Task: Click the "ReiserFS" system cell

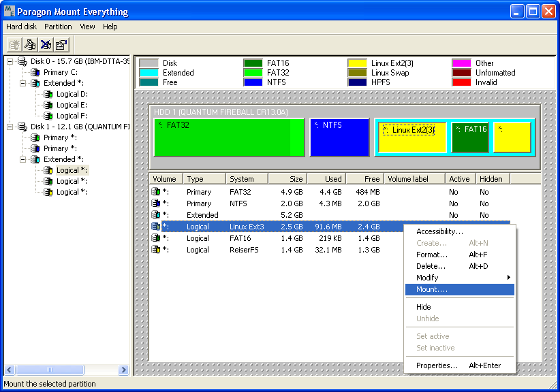Action: (244, 250)
